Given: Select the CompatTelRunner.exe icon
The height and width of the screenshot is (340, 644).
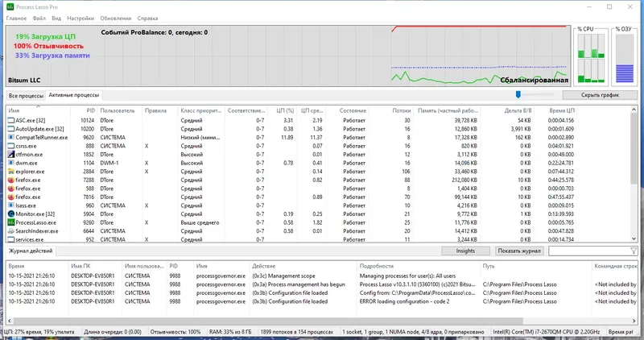Looking at the screenshot, I should pos(11,137).
